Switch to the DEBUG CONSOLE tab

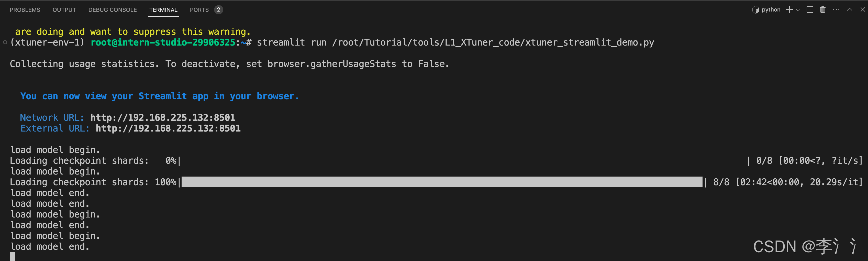pyautogui.click(x=112, y=9)
